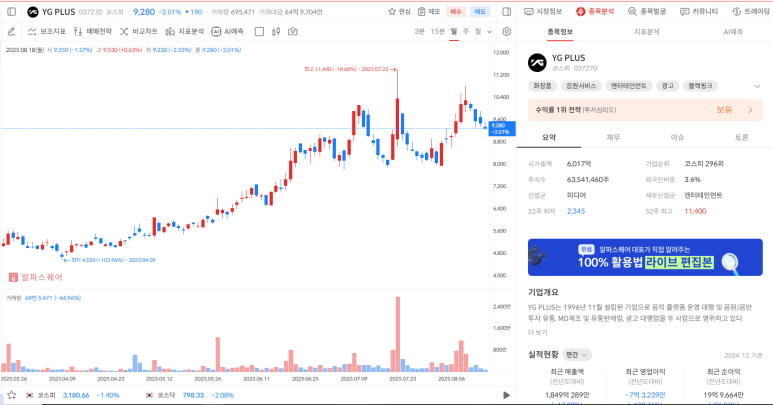Click the 52주 최저 value 2,345
773x405 pixels.
(576, 211)
